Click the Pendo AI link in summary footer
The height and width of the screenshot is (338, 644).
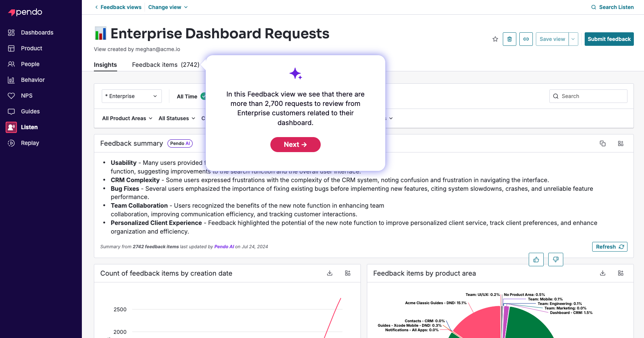pyautogui.click(x=224, y=247)
